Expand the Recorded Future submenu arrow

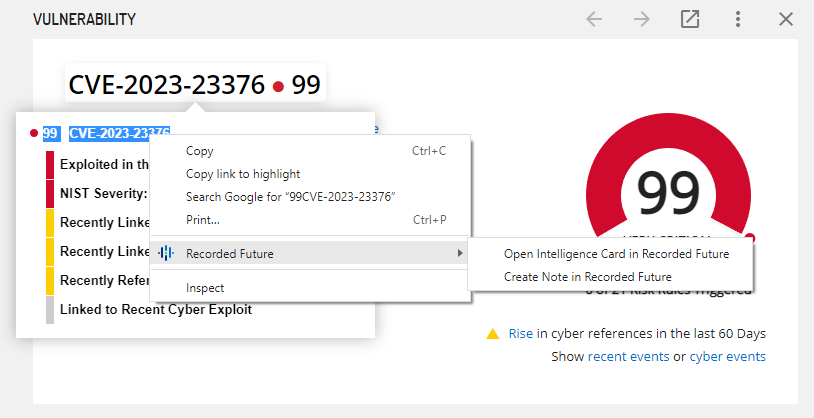(x=460, y=254)
